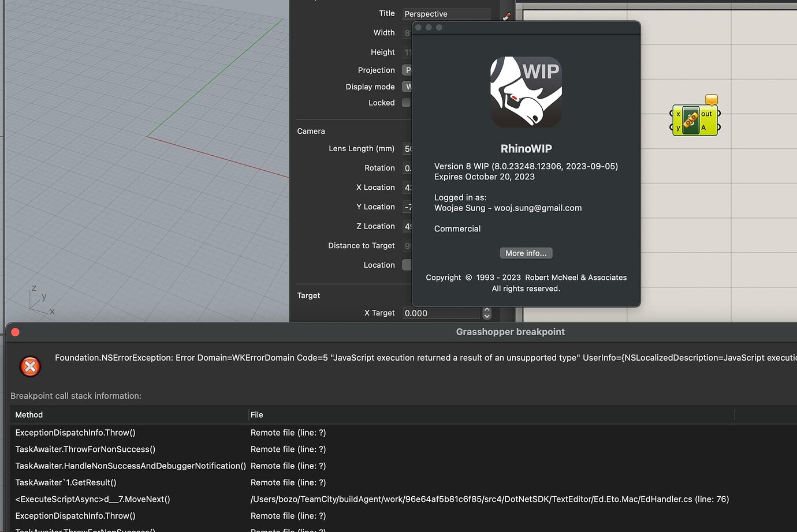Click the wooj.sung@gmail.com email link
Image resolution: width=797 pixels, height=532 pixels.
tap(537, 208)
